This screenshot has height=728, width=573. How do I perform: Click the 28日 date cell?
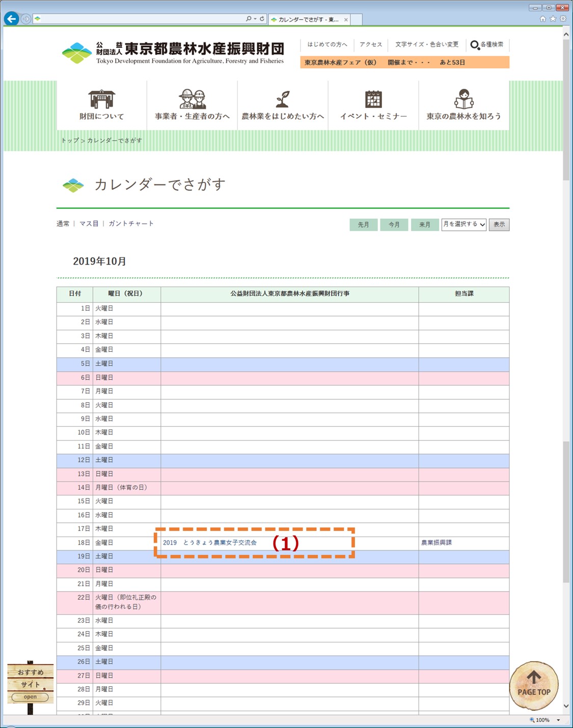[75, 690]
